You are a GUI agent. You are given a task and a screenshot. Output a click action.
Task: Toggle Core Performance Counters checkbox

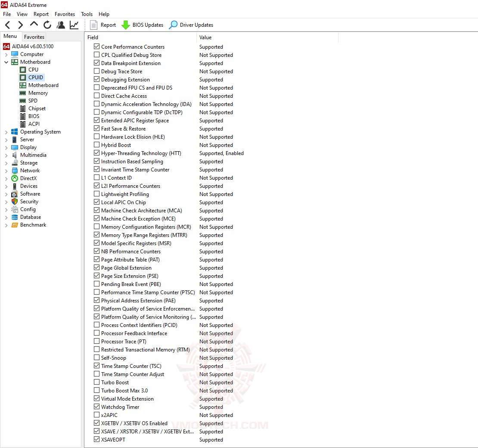coord(96,47)
